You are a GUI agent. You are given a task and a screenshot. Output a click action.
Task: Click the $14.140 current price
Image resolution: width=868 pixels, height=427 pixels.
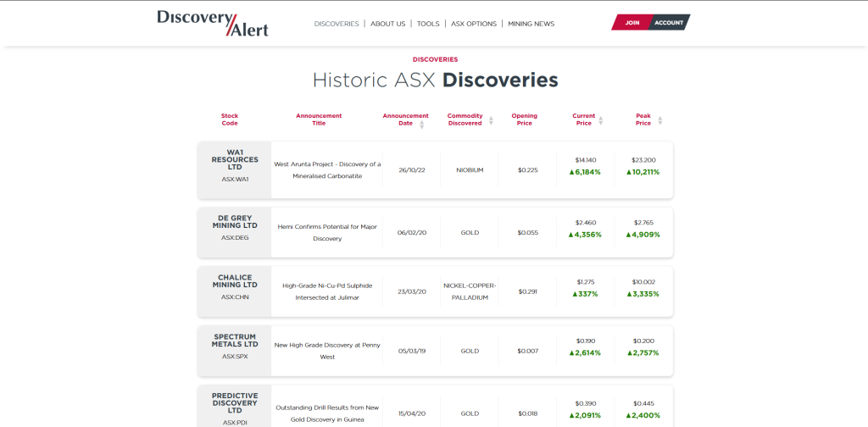pyautogui.click(x=585, y=160)
